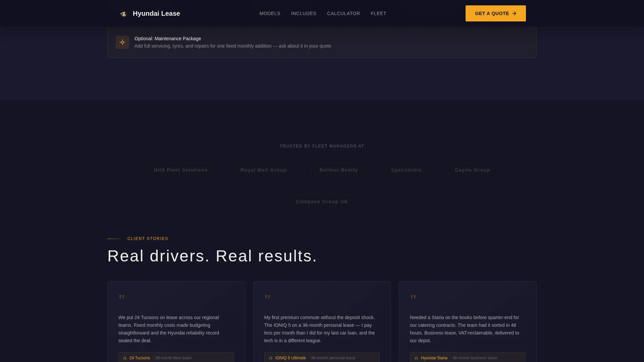
Task: Click the '48-month business lease' text
Action: coord(475,358)
